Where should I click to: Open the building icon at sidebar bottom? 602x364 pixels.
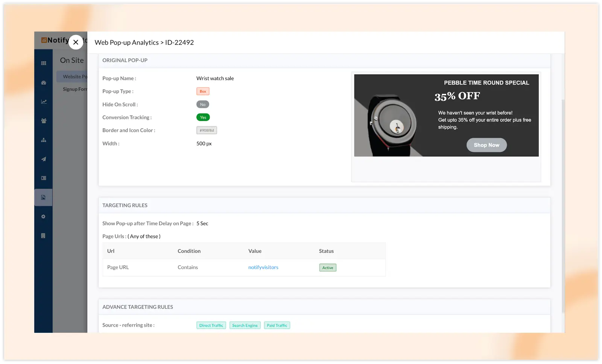coord(43,236)
